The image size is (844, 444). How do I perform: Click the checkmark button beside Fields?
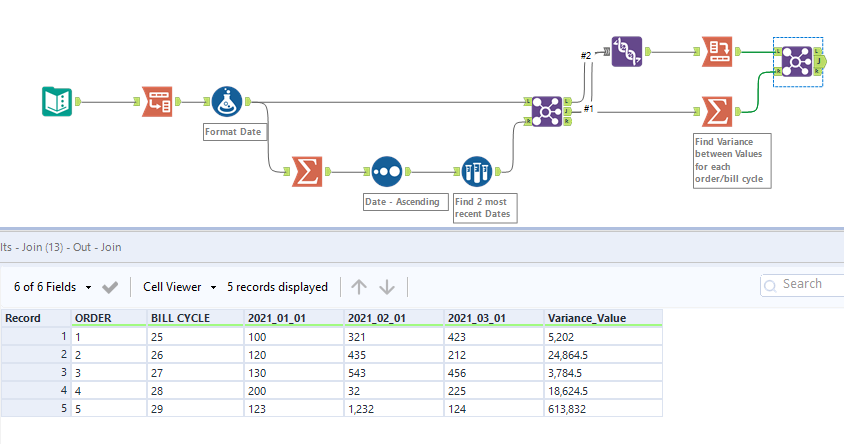point(110,287)
